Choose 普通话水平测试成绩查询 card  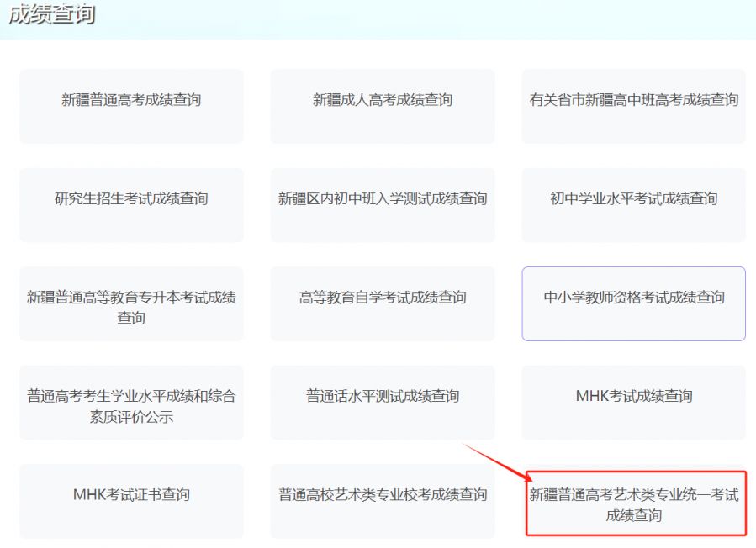click(x=383, y=403)
